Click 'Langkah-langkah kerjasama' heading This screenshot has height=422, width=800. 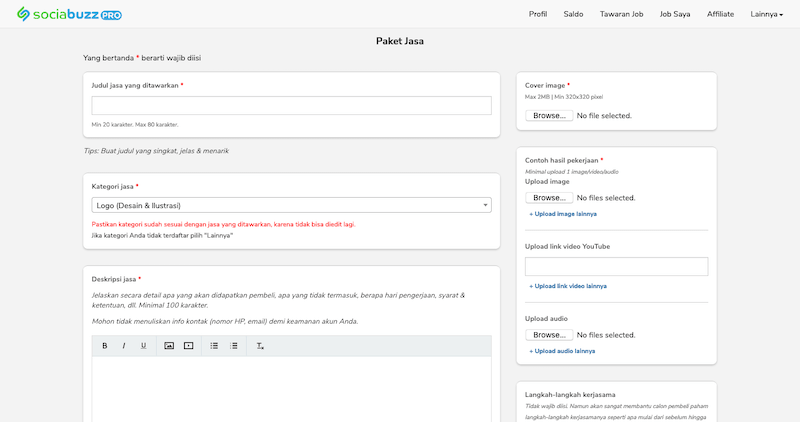[x=570, y=395]
